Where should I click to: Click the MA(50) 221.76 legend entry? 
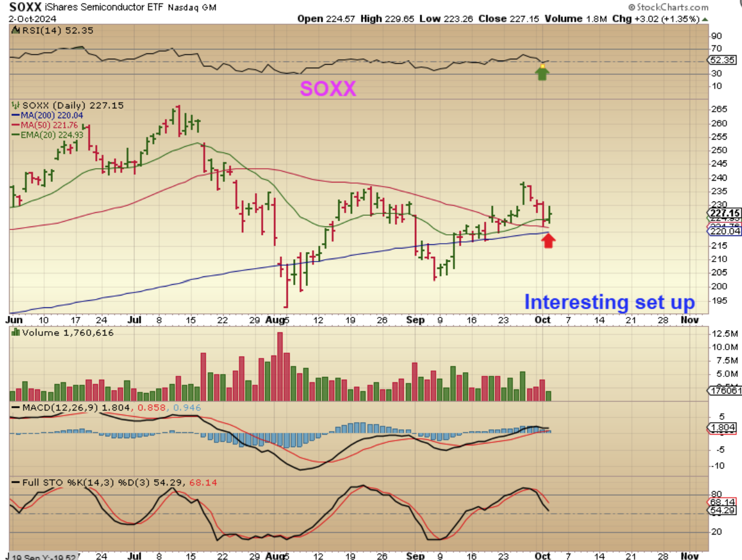pos(44,124)
